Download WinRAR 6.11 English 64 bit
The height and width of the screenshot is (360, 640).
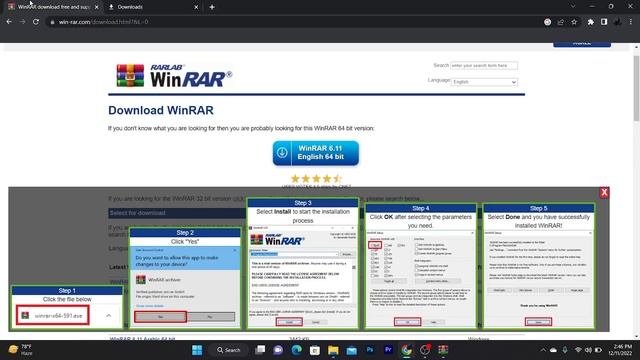316,153
